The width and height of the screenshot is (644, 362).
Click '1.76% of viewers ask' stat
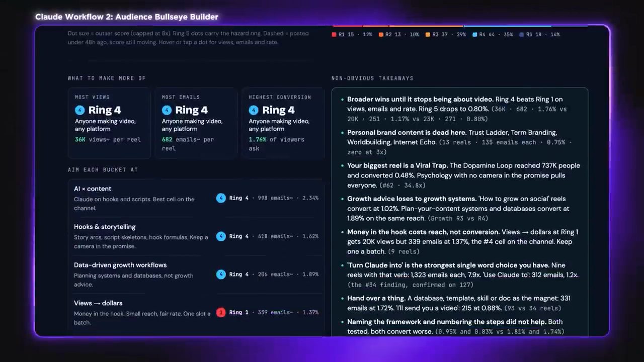click(x=276, y=144)
